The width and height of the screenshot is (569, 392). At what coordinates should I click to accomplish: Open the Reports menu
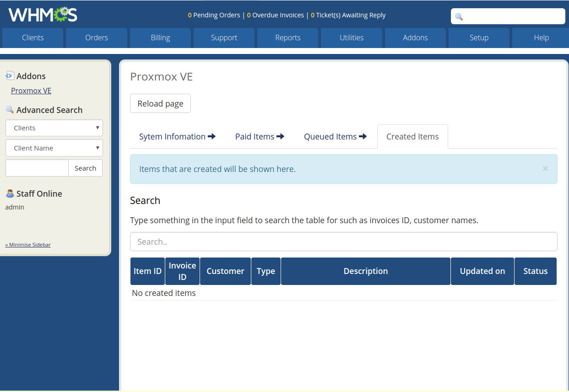pos(288,38)
